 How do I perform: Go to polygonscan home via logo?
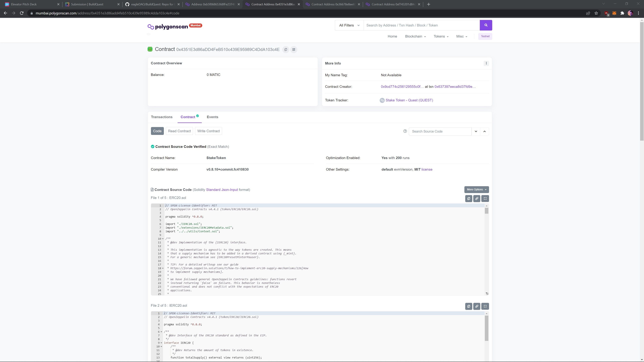[x=168, y=27]
